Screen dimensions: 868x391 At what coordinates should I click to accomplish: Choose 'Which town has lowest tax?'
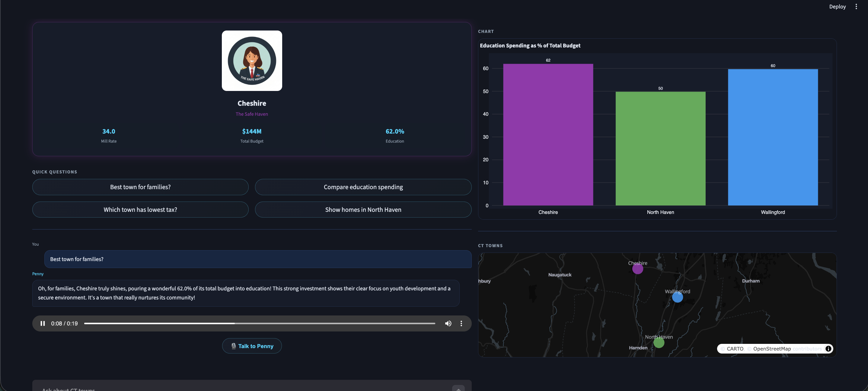click(140, 209)
